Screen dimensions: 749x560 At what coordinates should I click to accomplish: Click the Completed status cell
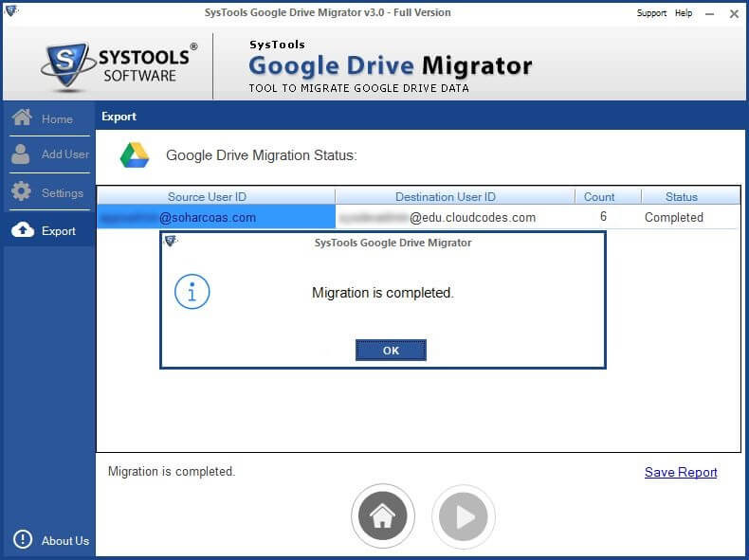pyautogui.click(x=673, y=217)
